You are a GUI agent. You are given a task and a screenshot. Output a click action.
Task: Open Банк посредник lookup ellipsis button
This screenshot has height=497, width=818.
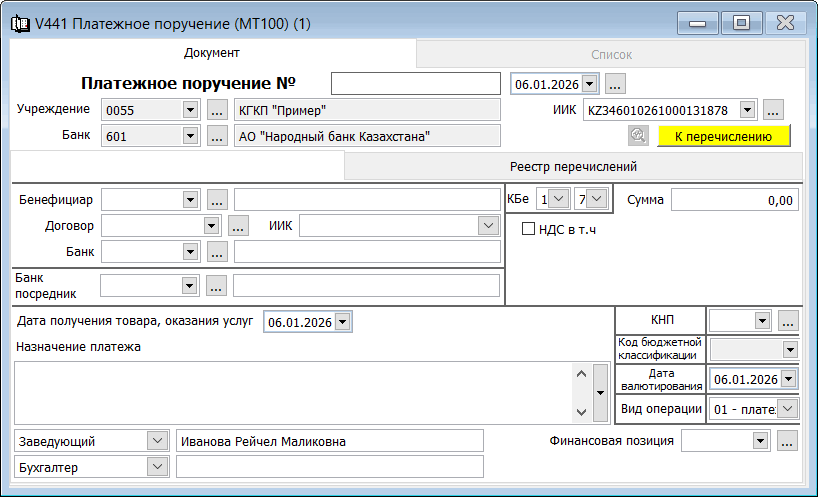[x=217, y=286]
